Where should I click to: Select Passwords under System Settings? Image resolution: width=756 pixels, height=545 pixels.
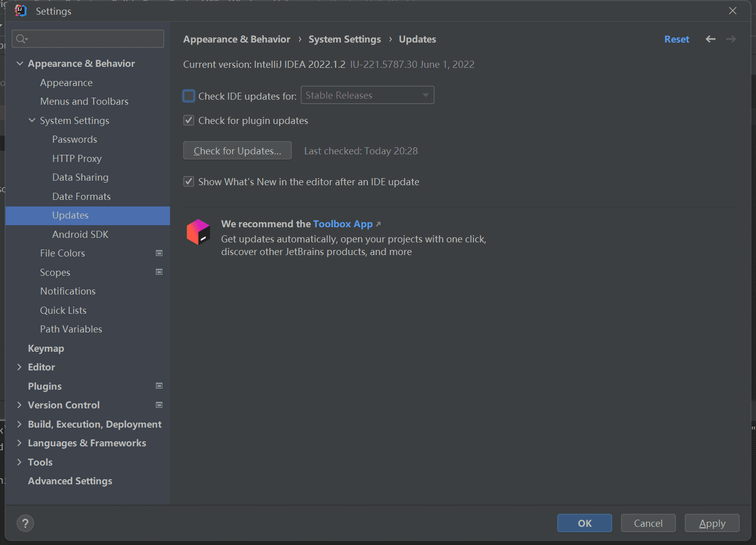click(x=74, y=139)
